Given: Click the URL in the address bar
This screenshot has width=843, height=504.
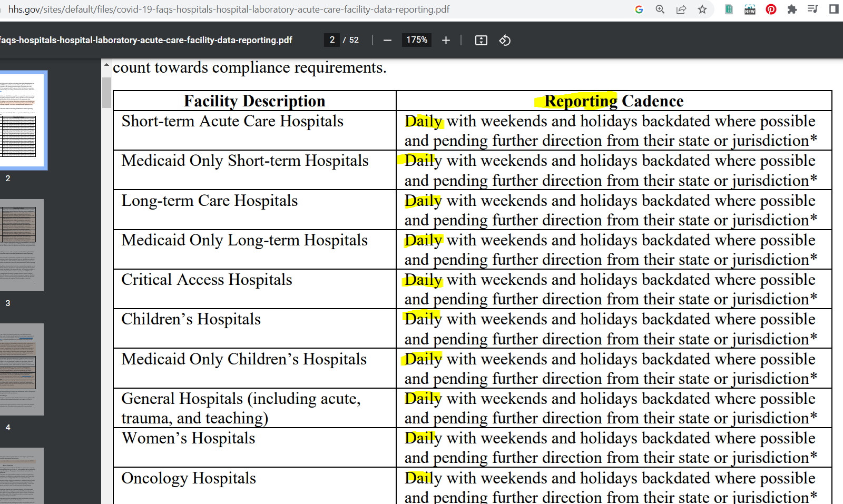Looking at the screenshot, I should (229, 9).
